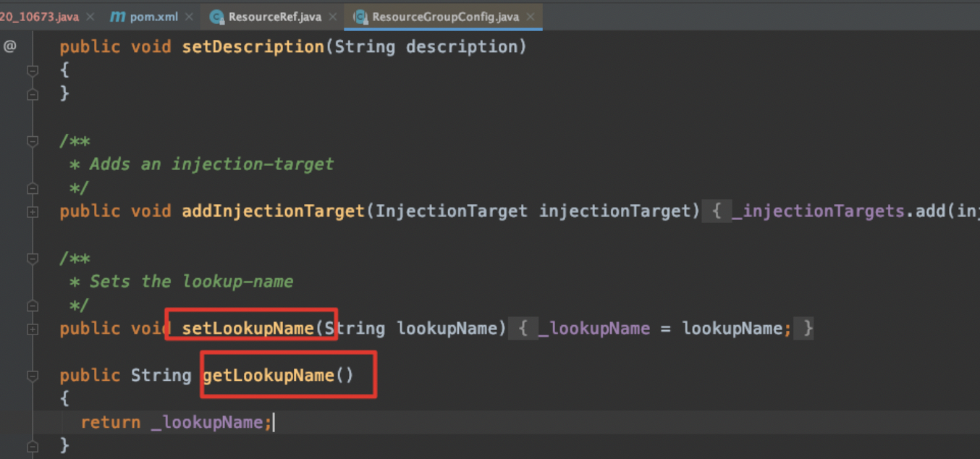Collapse the 'Adds an injection-target' comment
980x459 pixels.
click(x=33, y=141)
